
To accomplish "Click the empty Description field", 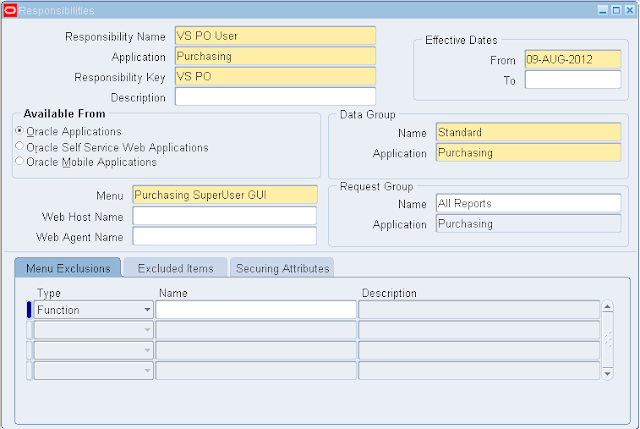I will click(275, 97).
